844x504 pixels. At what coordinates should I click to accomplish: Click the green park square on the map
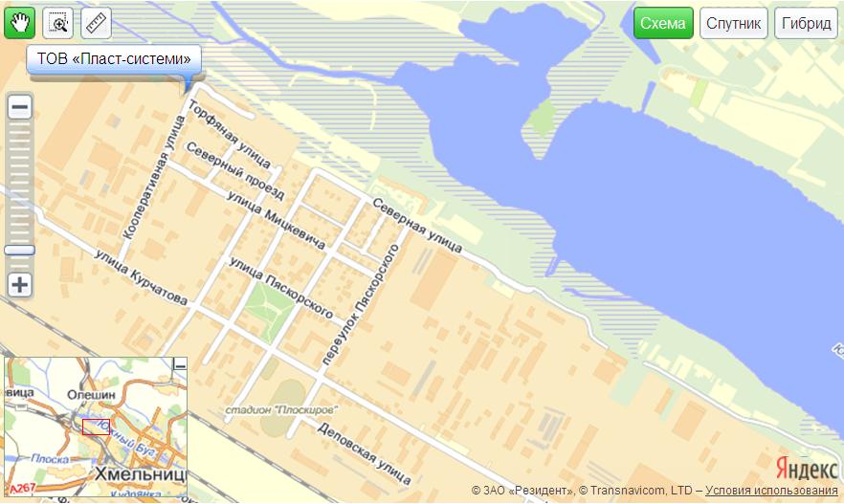(x=270, y=311)
